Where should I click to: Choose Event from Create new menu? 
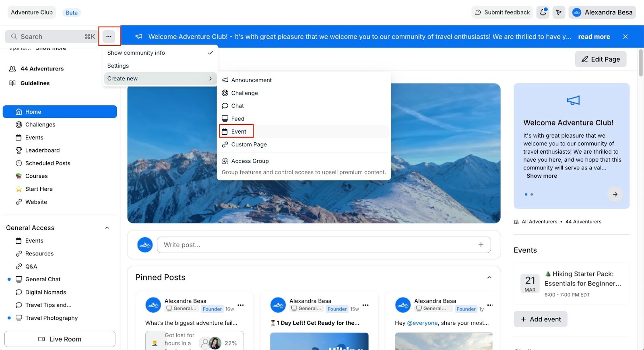click(x=304, y=132)
